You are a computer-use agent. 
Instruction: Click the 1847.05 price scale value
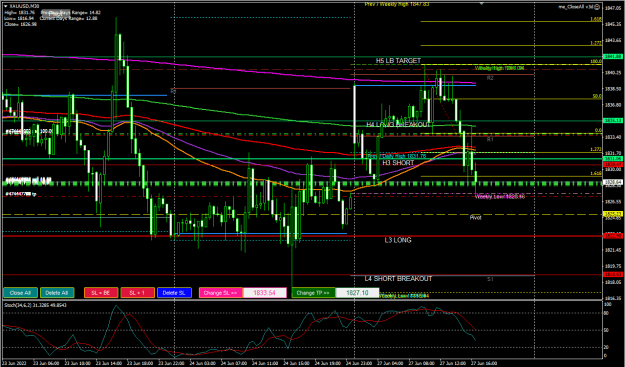[613, 8]
